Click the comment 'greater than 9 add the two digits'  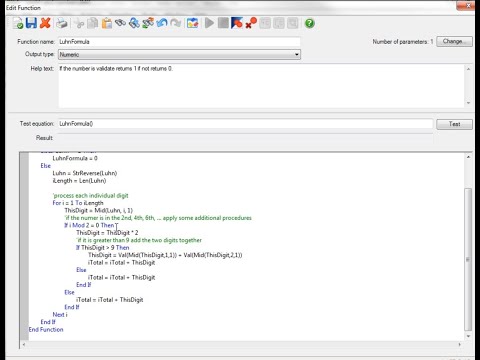[x=139, y=240]
